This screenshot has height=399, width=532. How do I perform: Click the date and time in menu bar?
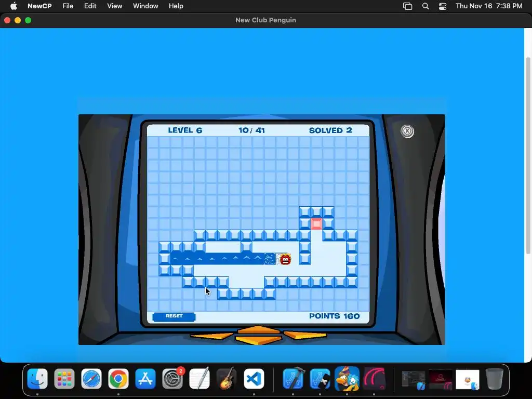point(489,6)
